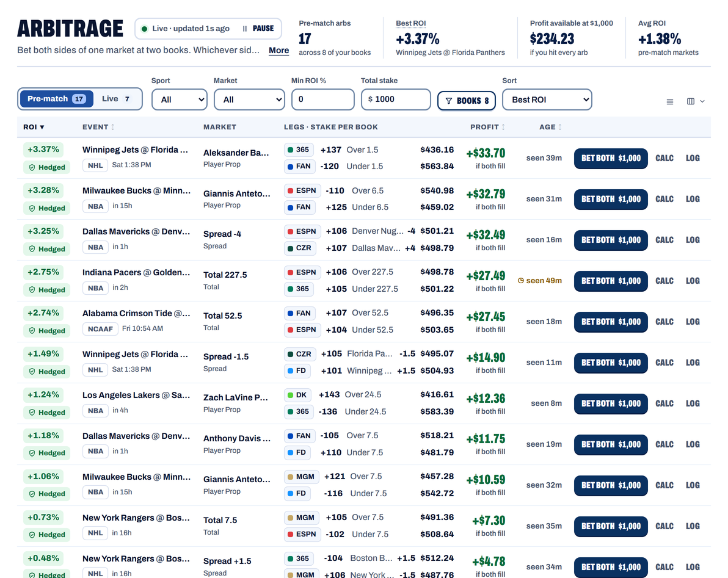The height and width of the screenshot is (578, 728).
Task: Open Los Angeles Lakers event name
Action: tap(136, 396)
